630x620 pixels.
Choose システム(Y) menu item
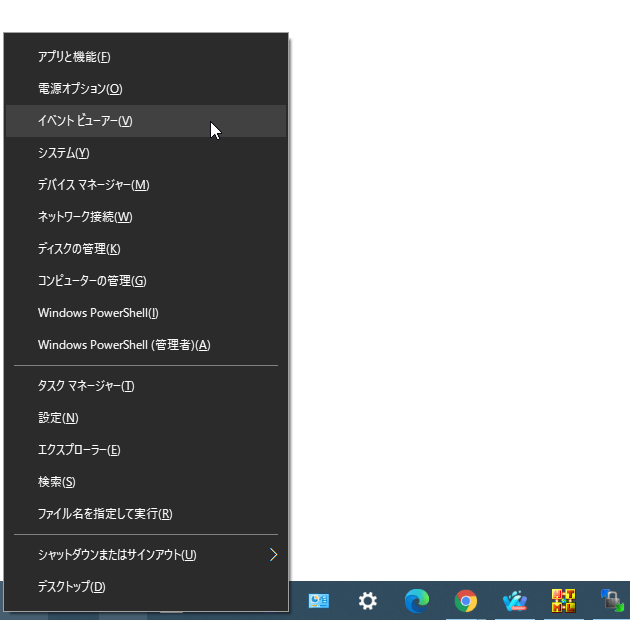tap(146, 153)
